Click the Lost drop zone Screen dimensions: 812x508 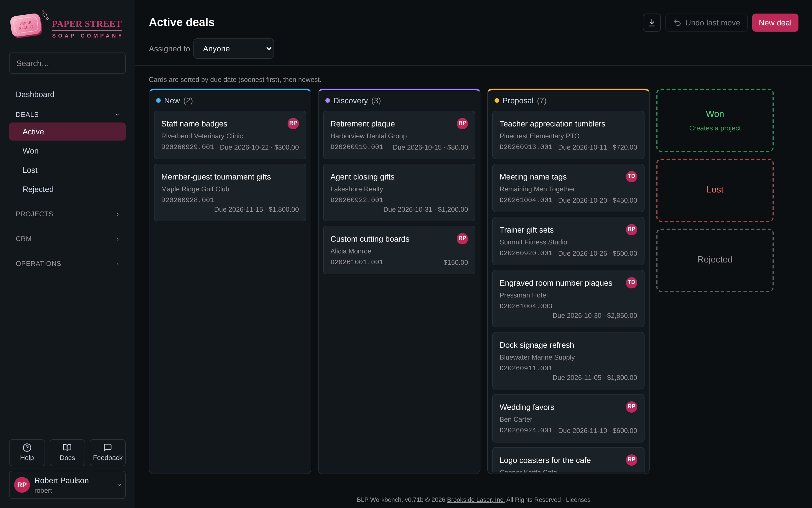[x=715, y=190]
